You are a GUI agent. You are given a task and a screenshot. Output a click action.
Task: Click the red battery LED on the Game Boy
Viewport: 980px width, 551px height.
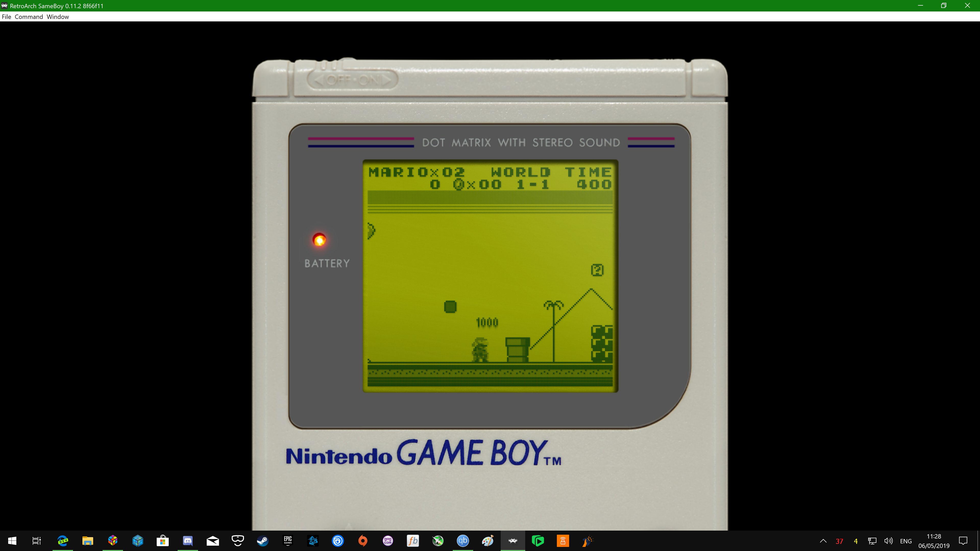tap(319, 240)
